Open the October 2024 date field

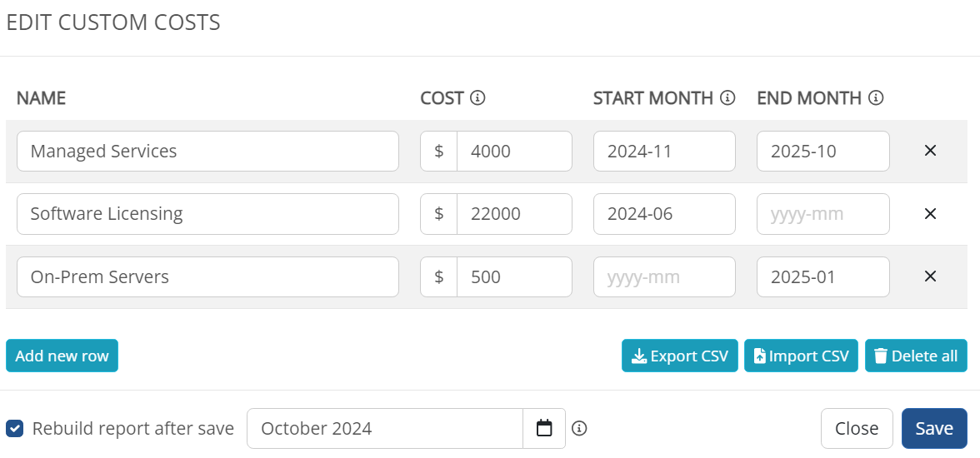pyautogui.click(x=385, y=429)
